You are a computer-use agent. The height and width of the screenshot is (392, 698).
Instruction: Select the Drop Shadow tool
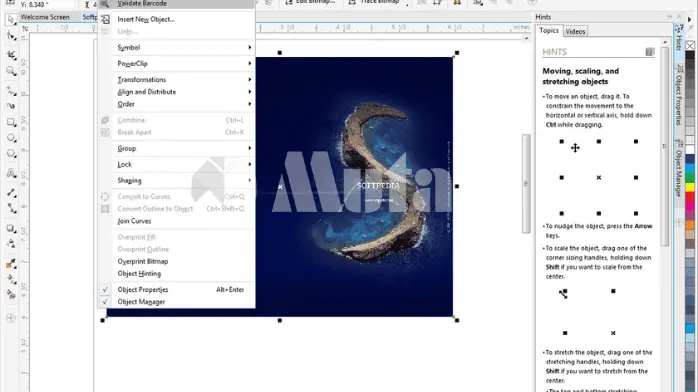point(11,228)
